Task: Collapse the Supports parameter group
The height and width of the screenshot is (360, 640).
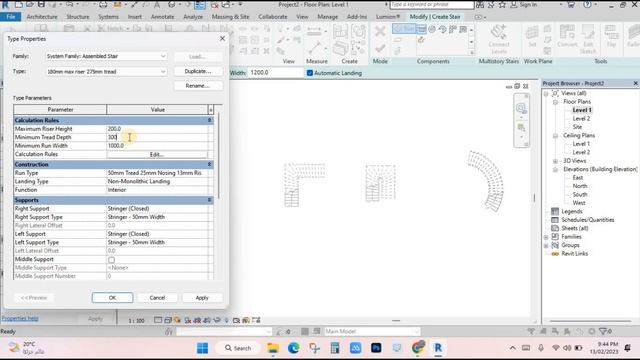Action: (x=209, y=200)
